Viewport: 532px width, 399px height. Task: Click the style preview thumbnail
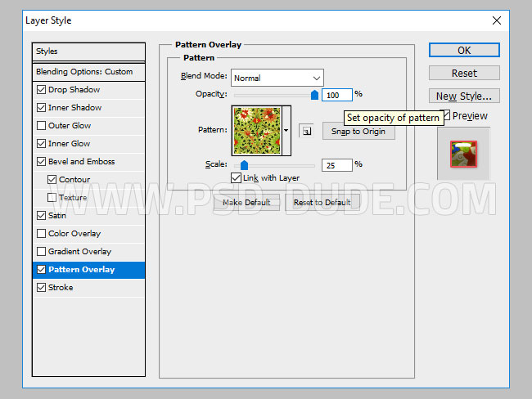pyautogui.click(x=463, y=154)
